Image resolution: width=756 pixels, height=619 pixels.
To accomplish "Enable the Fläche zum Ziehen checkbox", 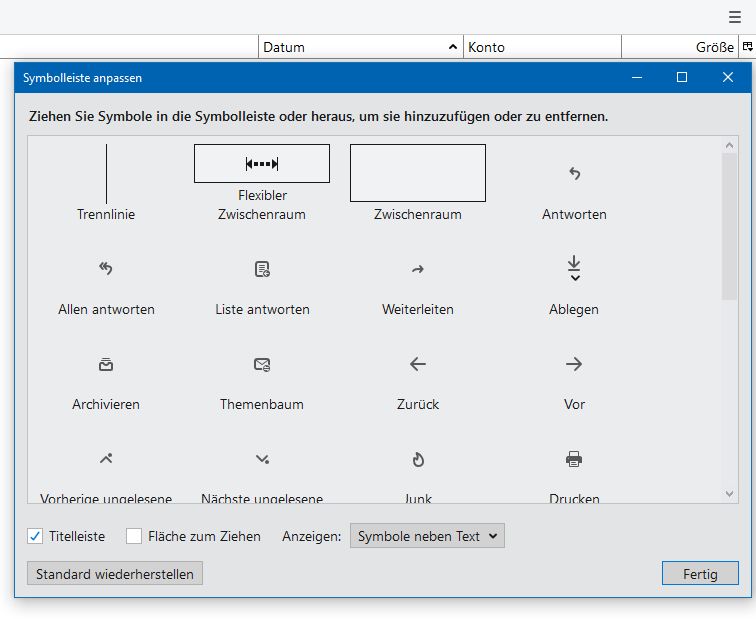I will (x=134, y=536).
